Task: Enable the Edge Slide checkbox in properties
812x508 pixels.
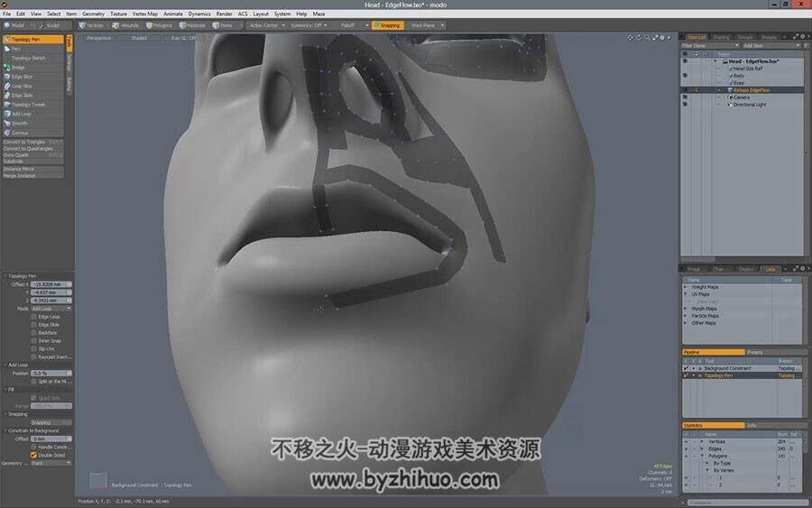Action: coord(33,325)
